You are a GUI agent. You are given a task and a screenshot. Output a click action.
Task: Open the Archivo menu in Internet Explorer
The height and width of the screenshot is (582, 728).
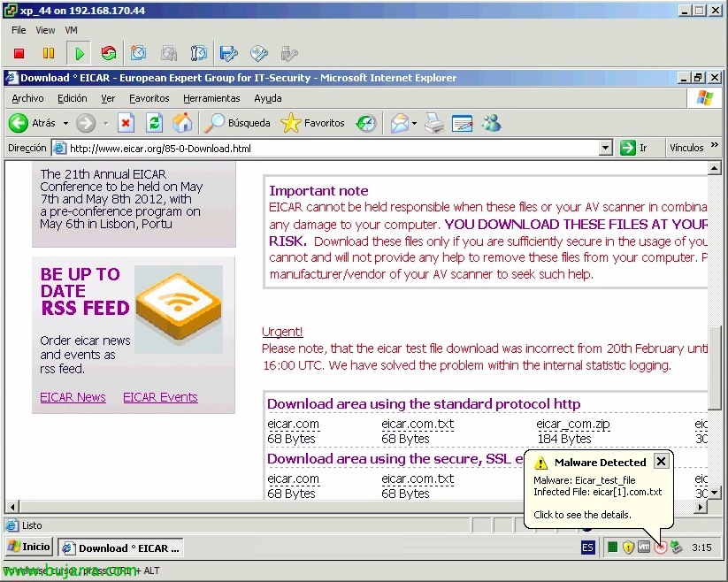click(x=27, y=98)
